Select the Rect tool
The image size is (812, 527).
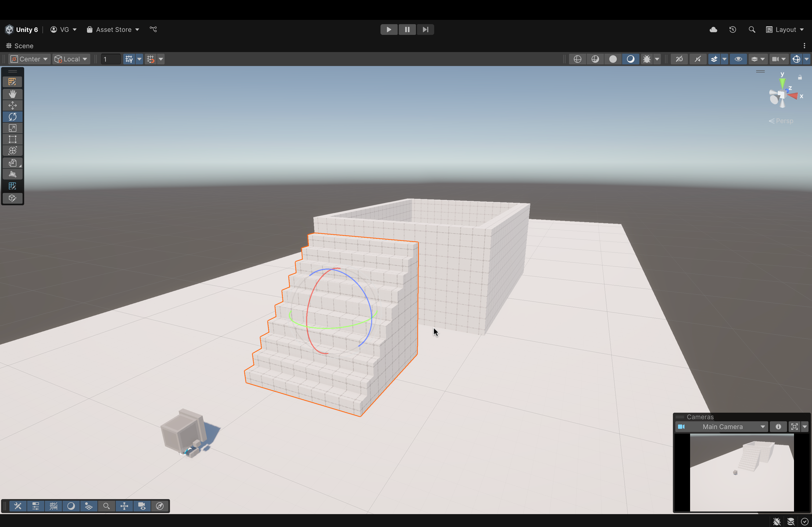pyautogui.click(x=13, y=140)
